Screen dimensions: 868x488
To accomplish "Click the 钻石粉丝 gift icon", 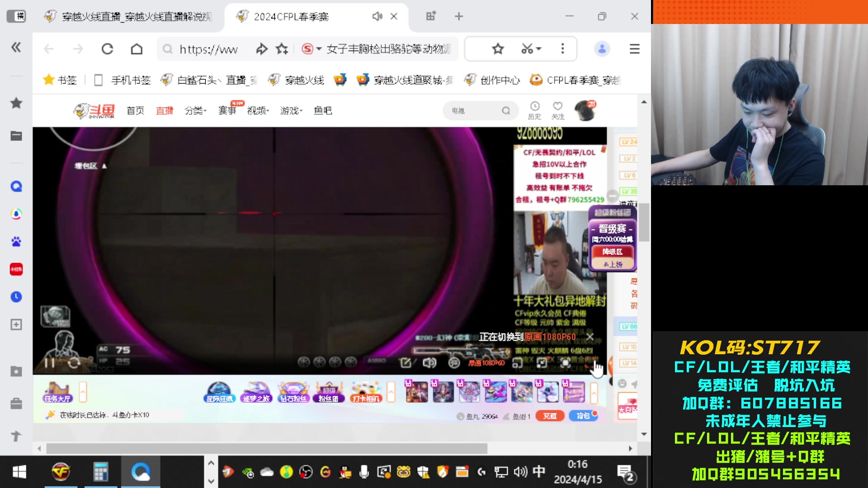I will [x=293, y=392].
